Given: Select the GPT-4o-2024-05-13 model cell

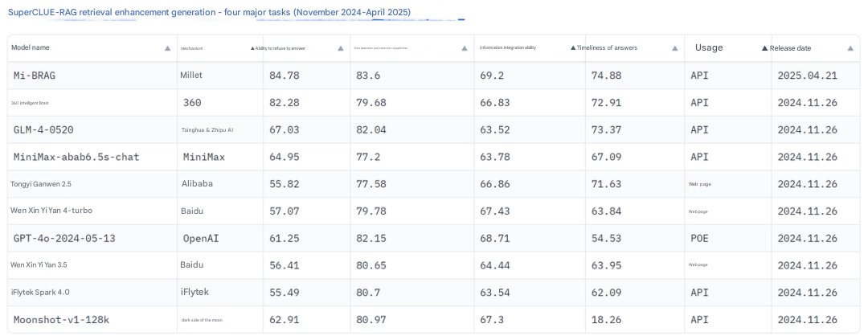Looking at the screenshot, I should pyautogui.click(x=64, y=239).
